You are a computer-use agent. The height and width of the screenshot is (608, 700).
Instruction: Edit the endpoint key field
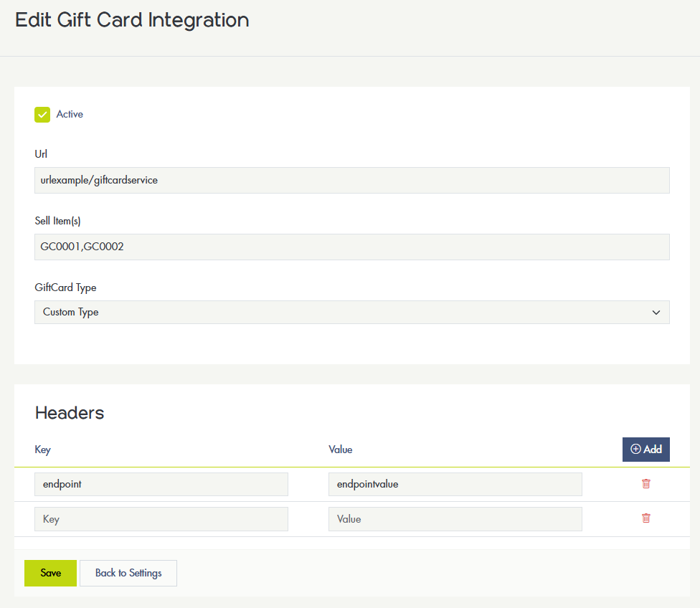pos(161,485)
